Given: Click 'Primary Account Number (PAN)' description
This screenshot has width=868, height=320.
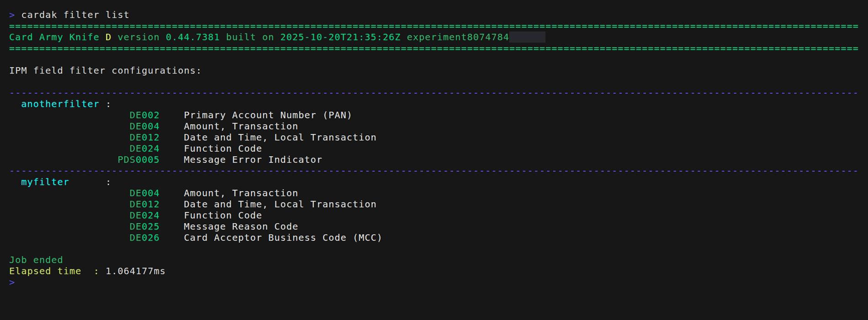Looking at the screenshot, I should pyautogui.click(x=268, y=115).
